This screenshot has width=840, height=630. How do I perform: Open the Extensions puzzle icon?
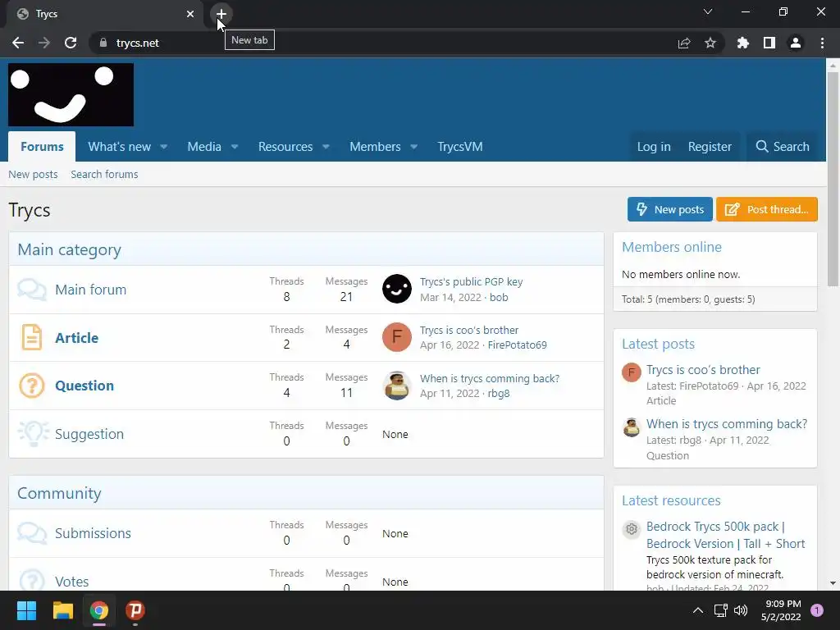(743, 43)
